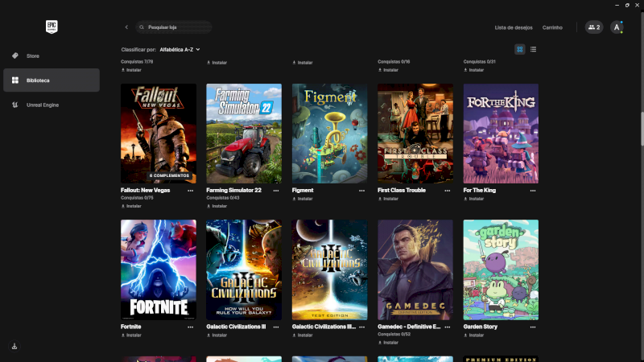This screenshot has width=644, height=362.
Task: Switch to list view
Action: [x=533, y=49]
